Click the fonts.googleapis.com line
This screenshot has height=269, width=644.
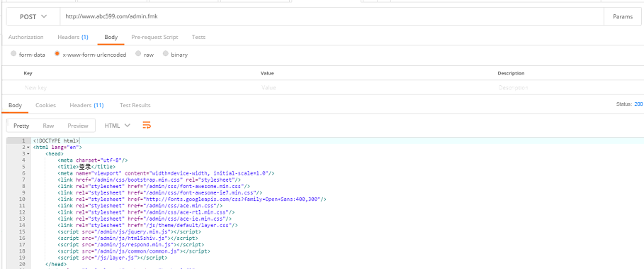pyautogui.click(x=192, y=199)
